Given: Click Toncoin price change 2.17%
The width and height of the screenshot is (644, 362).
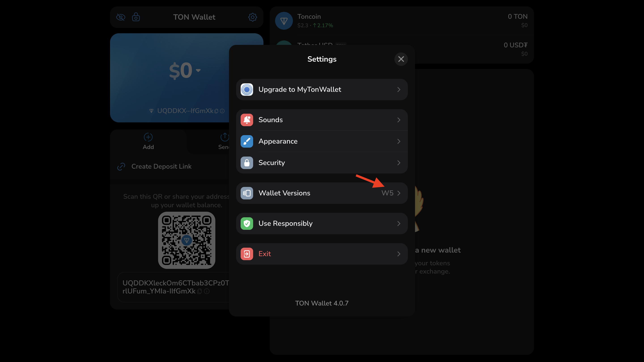Looking at the screenshot, I should click(322, 25).
